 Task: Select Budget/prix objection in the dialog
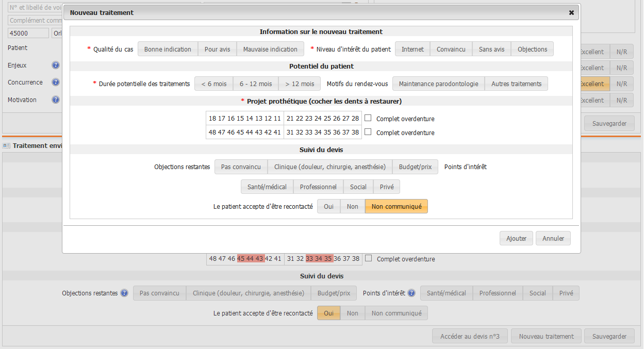[x=415, y=167]
